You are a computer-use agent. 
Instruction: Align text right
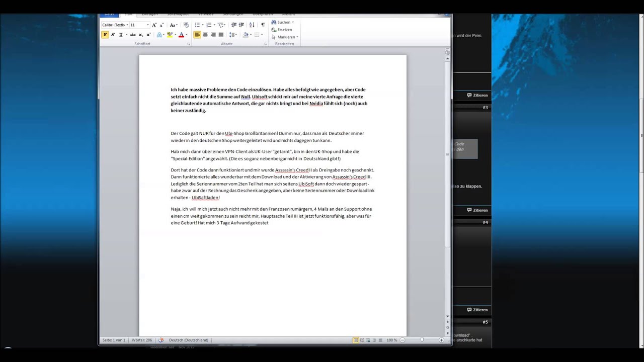(213, 35)
